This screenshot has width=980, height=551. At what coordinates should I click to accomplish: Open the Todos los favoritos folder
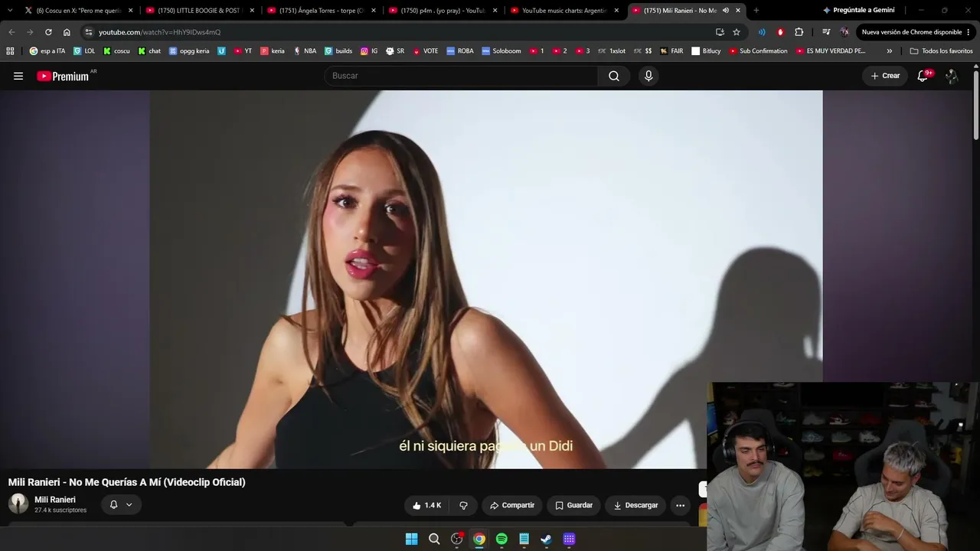[941, 51]
